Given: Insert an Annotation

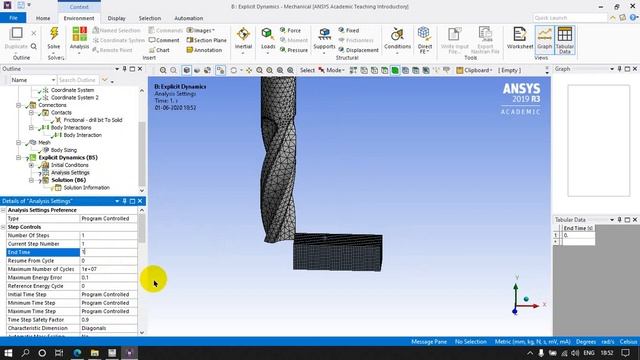Looking at the screenshot, I should coord(204,50).
